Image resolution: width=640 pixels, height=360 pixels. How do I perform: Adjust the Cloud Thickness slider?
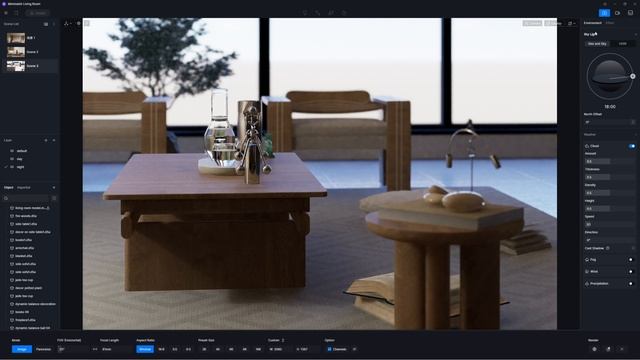(609, 177)
